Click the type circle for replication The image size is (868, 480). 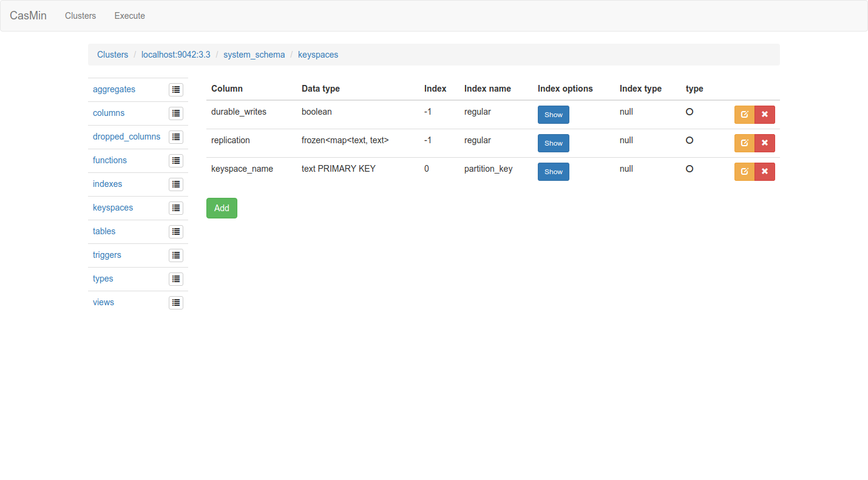690,140
